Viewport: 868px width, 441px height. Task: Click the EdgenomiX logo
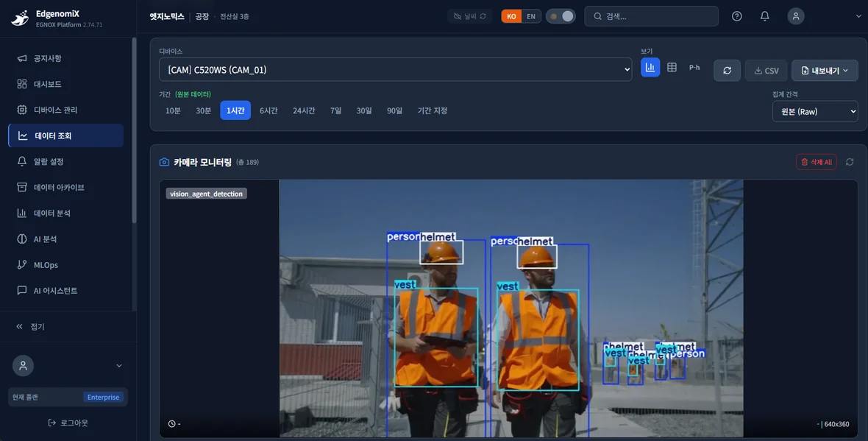tap(21, 18)
